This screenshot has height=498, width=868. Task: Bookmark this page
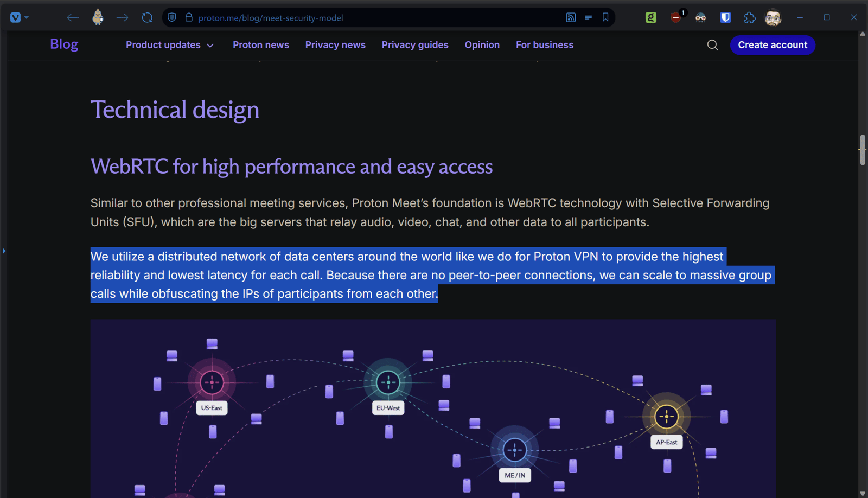pyautogui.click(x=605, y=17)
